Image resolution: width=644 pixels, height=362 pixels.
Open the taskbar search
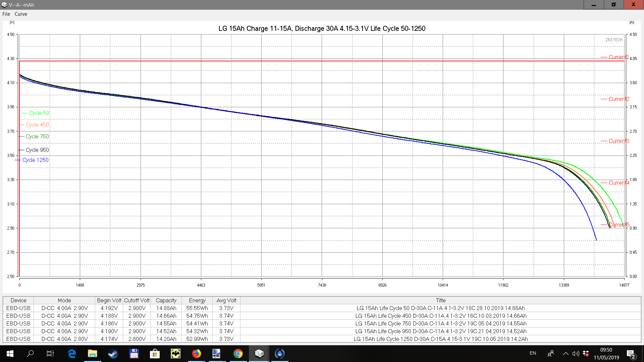coord(30,353)
